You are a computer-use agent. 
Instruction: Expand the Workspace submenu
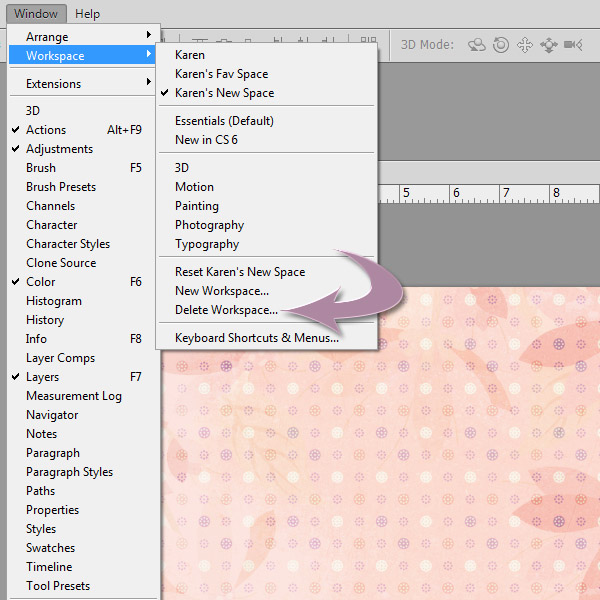point(81,55)
